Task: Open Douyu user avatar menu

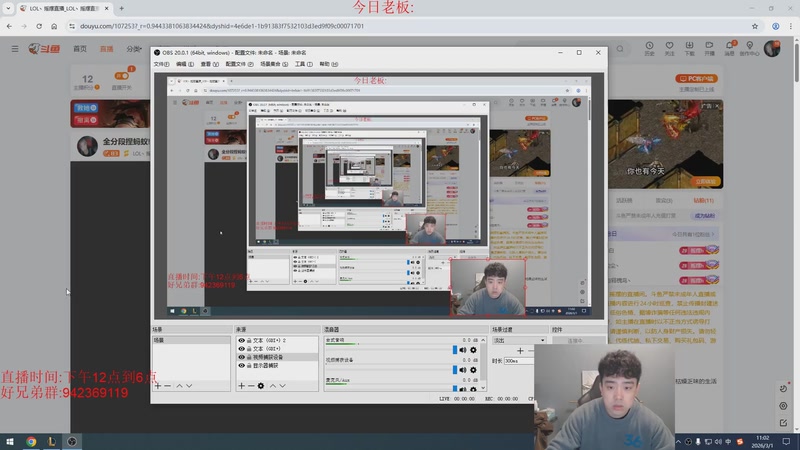Action: (x=772, y=48)
